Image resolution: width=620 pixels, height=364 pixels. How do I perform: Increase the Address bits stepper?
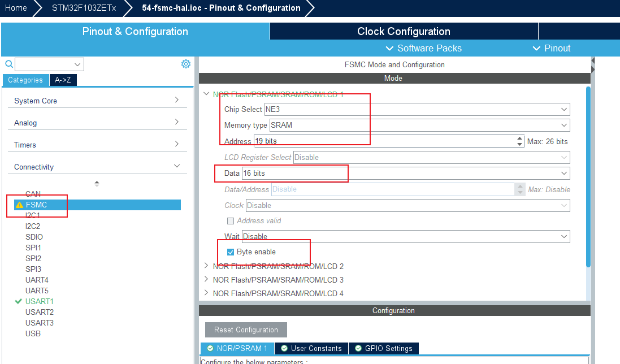tap(519, 138)
